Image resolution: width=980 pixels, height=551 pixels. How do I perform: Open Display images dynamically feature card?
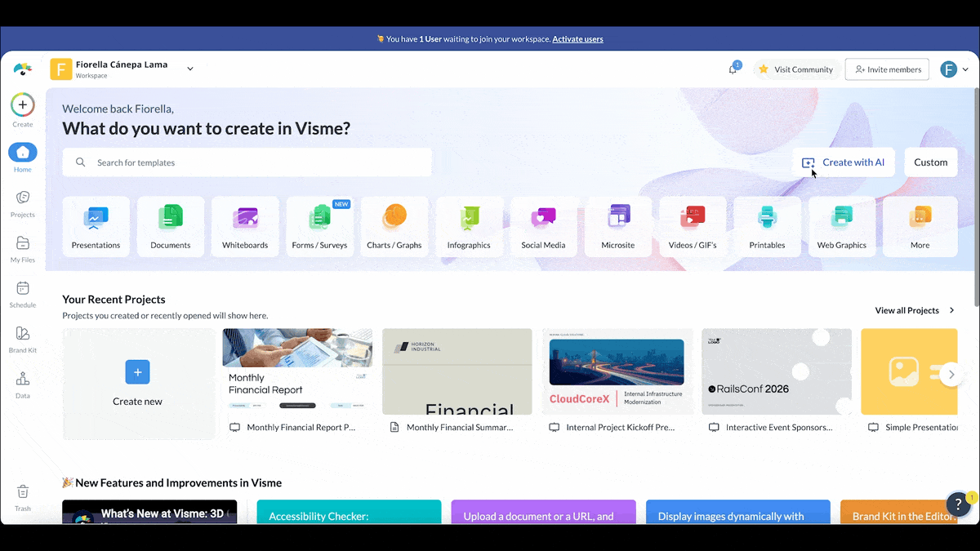click(x=738, y=512)
